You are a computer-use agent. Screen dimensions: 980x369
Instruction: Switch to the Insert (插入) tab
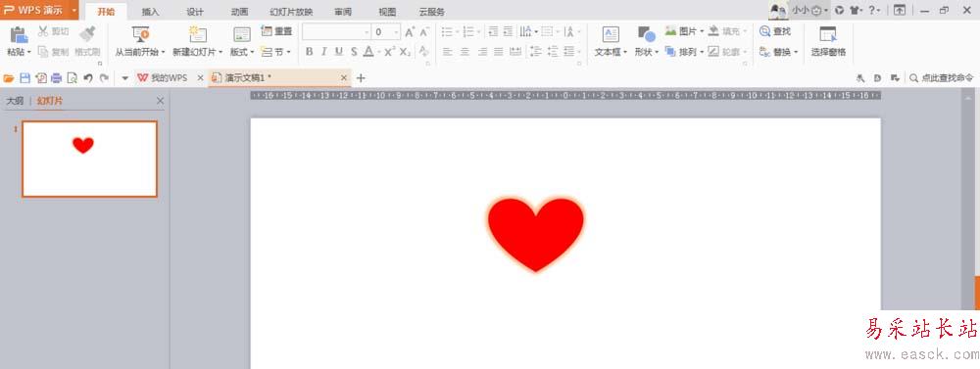(x=150, y=12)
